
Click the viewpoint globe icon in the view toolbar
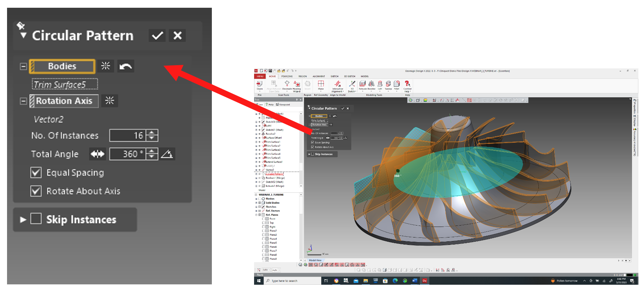point(410,100)
